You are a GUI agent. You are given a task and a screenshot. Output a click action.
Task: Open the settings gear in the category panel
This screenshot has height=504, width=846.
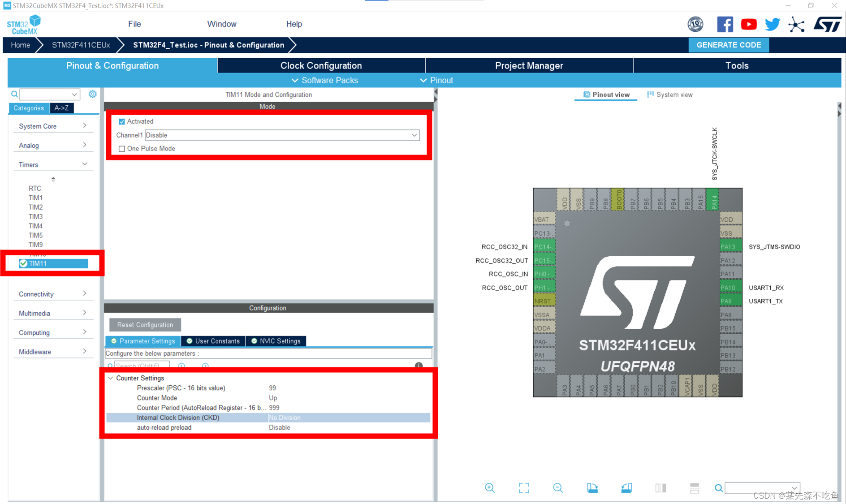coord(92,94)
